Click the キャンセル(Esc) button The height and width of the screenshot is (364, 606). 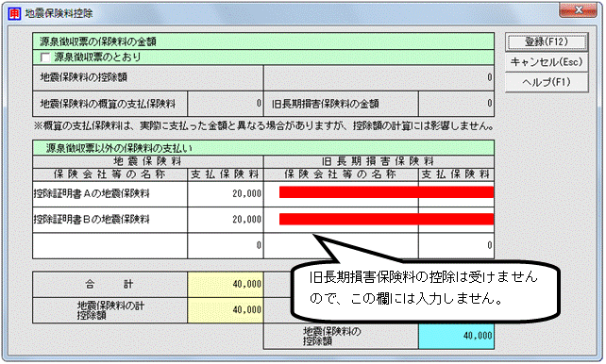click(547, 62)
